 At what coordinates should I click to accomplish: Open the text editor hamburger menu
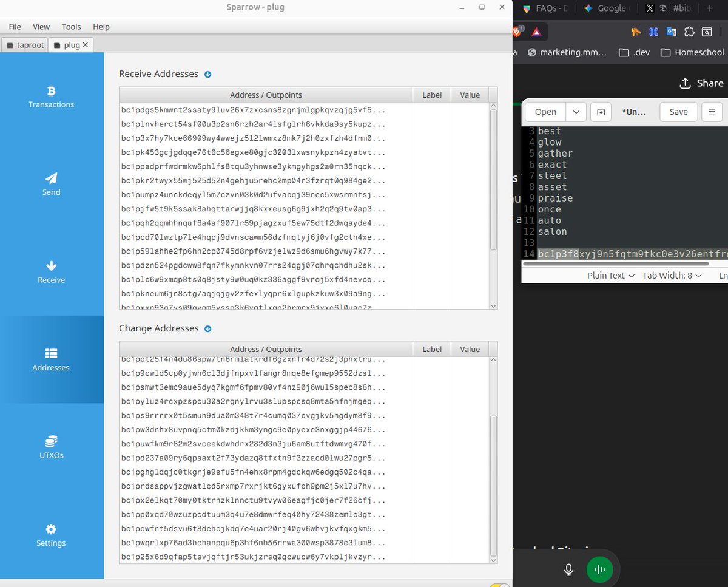pos(712,112)
